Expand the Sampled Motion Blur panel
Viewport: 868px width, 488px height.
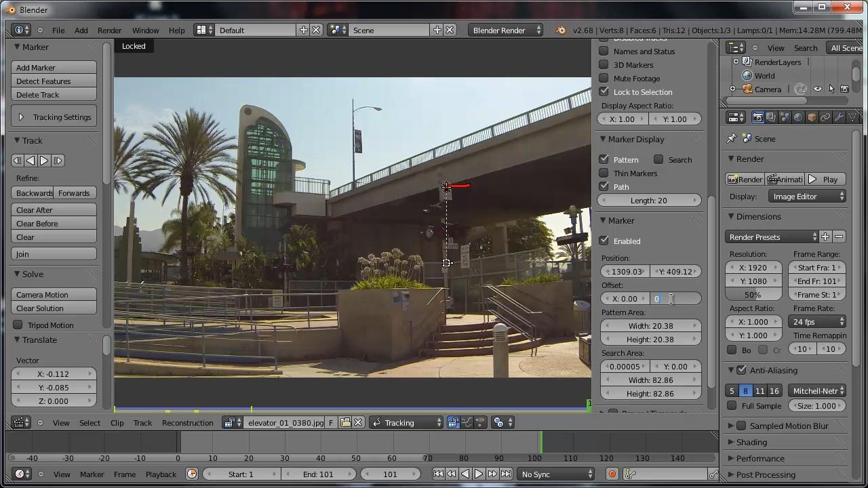pos(732,426)
